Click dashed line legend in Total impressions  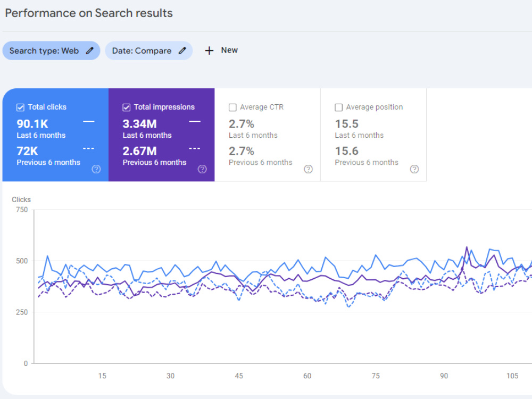pyautogui.click(x=195, y=148)
